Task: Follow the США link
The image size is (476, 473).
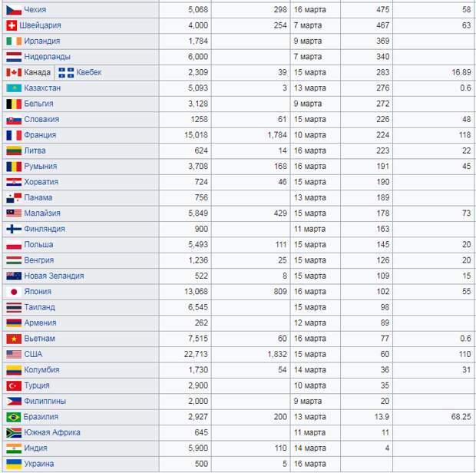Action: (33, 354)
